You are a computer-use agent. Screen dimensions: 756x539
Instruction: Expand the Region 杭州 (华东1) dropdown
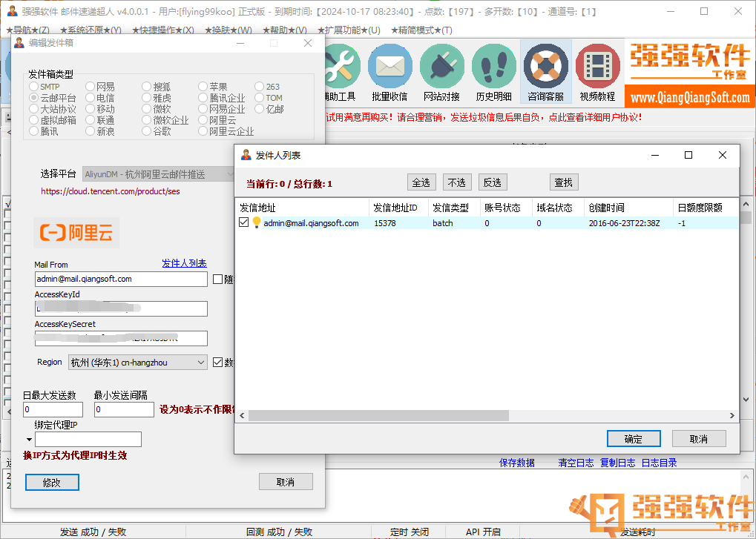(x=138, y=363)
